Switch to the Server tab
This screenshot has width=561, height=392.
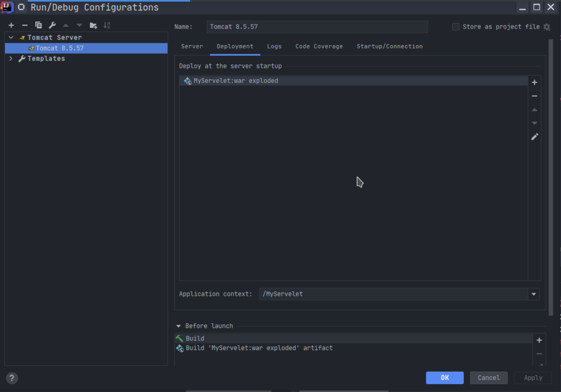point(192,46)
